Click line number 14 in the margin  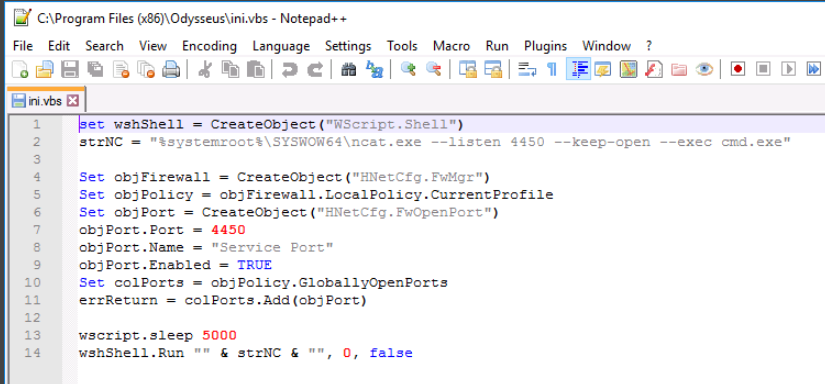(32, 353)
